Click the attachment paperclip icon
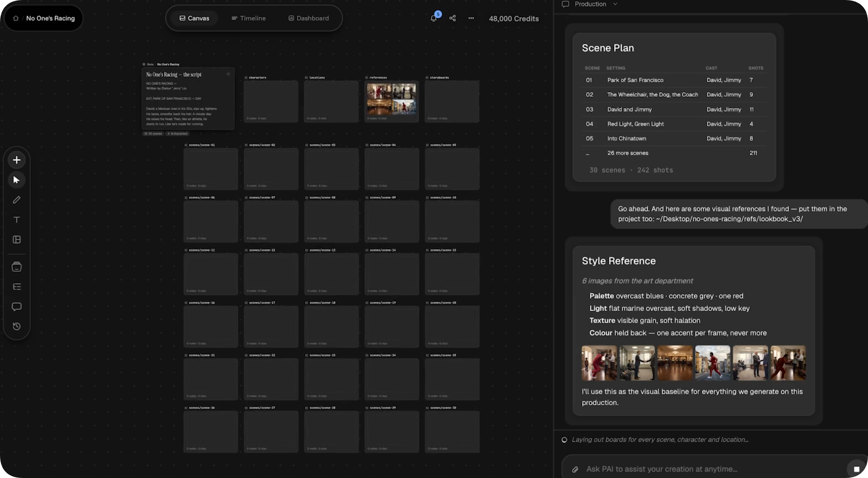 pyautogui.click(x=575, y=469)
